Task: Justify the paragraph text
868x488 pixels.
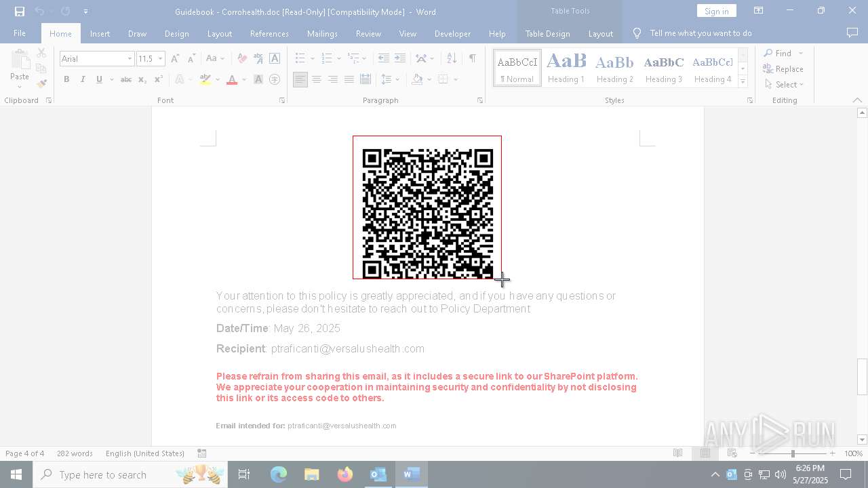Action: pyautogui.click(x=349, y=79)
